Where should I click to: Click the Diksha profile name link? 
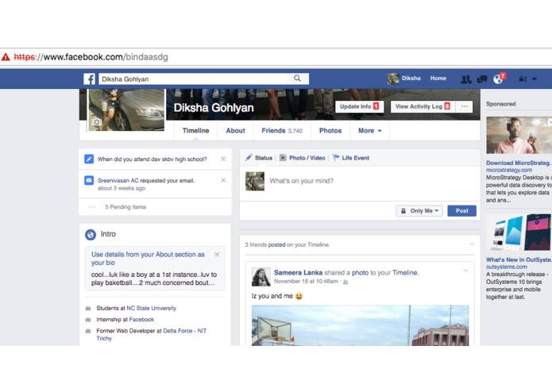pyautogui.click(x=411, y=78)
